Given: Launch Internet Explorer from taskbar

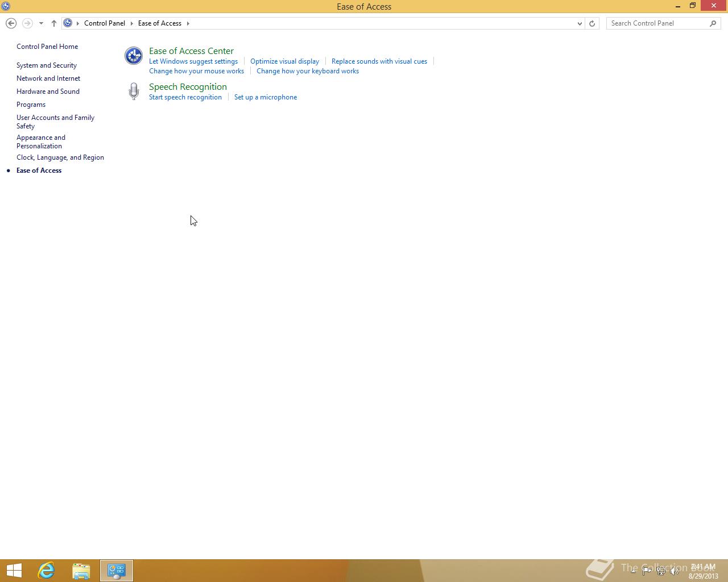Looking at the screenshot, I should click(x=46, y=571).
